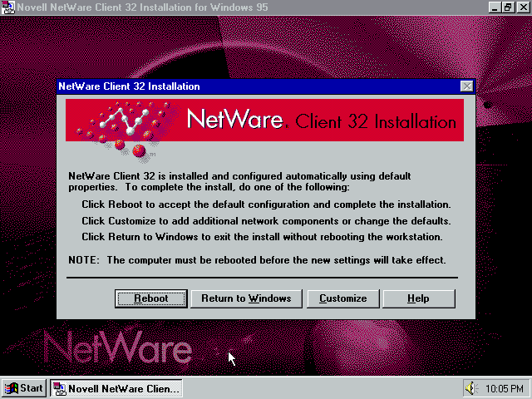
Task: Click the installer icon in the outer title bar
Action: pyautogui.click(x=7, y=7)
